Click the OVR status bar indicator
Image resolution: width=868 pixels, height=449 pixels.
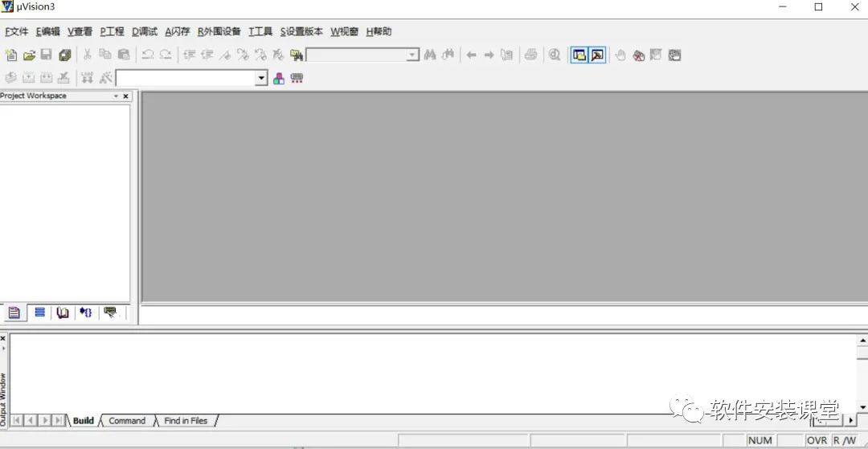point(817,441)
